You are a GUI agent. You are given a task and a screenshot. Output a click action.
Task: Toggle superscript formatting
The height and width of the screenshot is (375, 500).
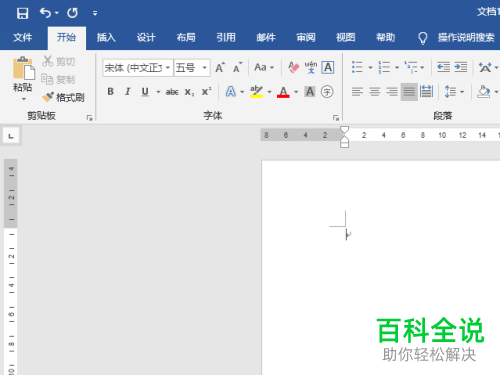206,91
